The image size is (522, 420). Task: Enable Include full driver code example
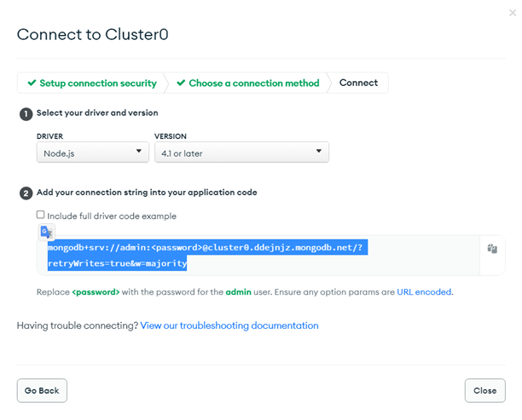41,216
